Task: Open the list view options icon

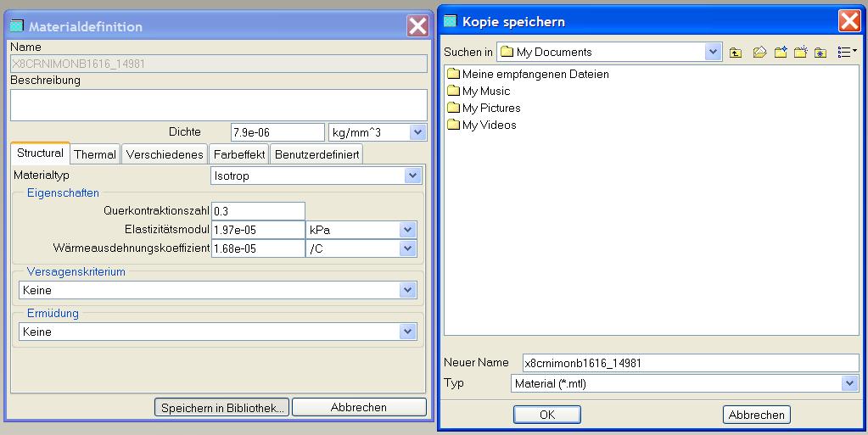Action: (847, 52)
